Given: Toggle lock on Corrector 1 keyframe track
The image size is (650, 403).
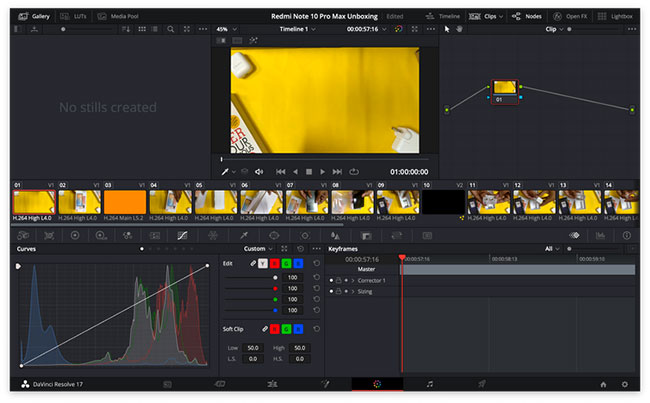Looking at the screenshot, I should pos(339,281).
